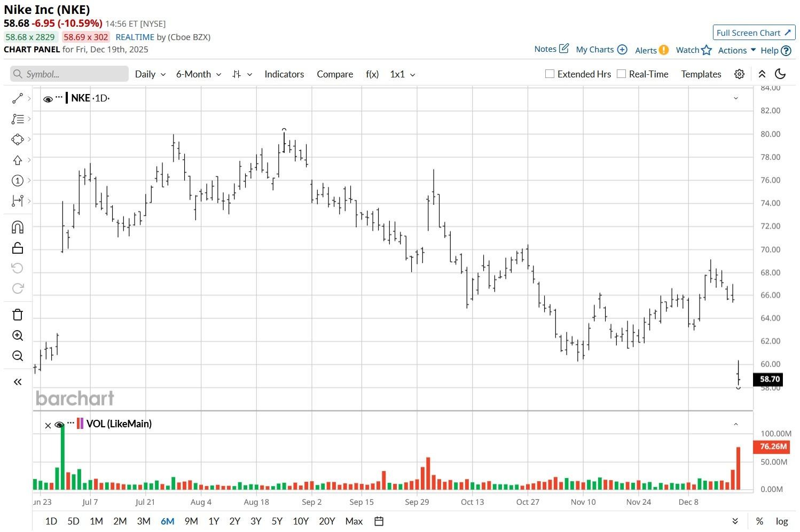Enable the Real-Time checkbox

(x=621, y=74)
